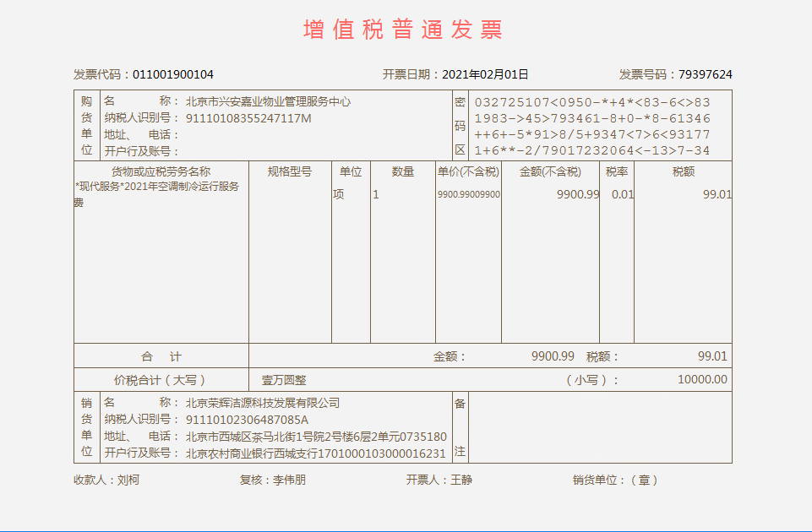Click the 单位 column header
This screenshot has width=812, height=532.
point(351,171)
